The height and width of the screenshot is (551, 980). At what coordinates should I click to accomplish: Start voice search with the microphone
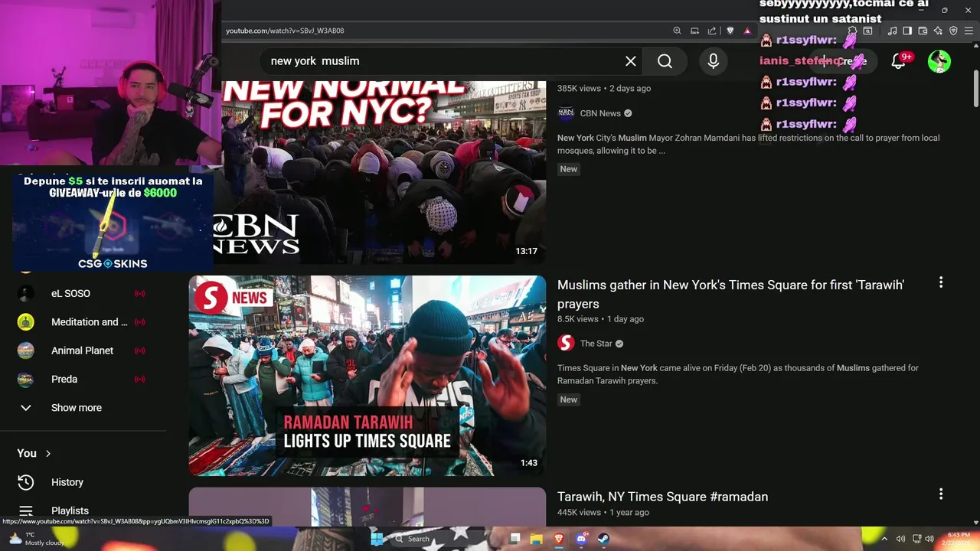(x=713, y=61)
